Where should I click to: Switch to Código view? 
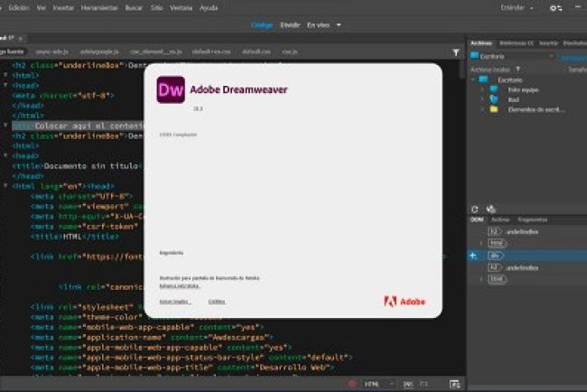262,25
